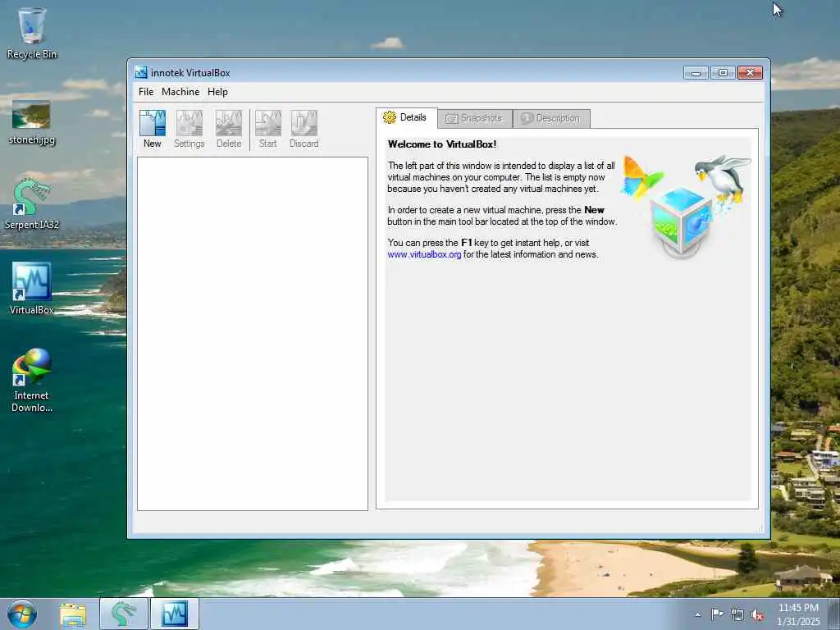Screen dimensions: 840x630
Task: Click the New virtual machine toolbar icon
Action: coord(152,129)
